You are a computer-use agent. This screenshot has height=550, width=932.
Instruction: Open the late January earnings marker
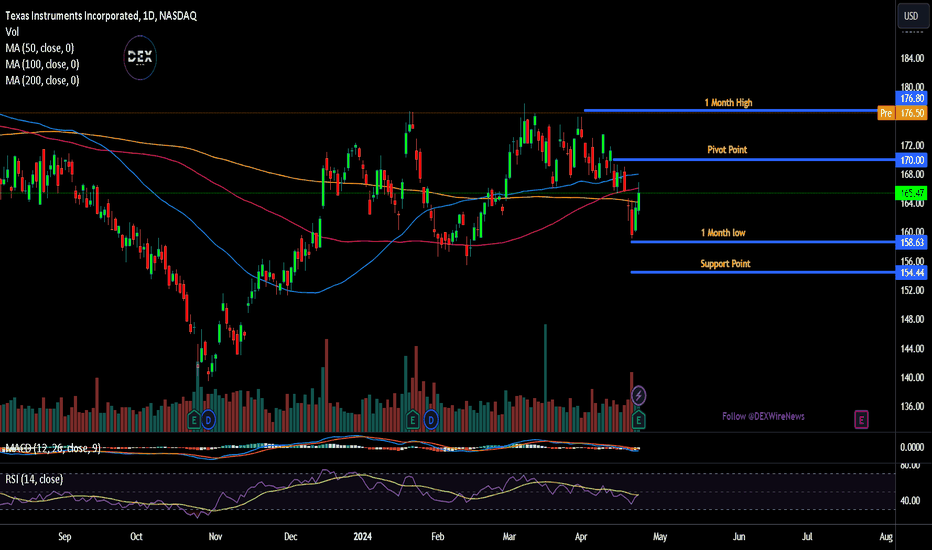(x=413, y=420)
